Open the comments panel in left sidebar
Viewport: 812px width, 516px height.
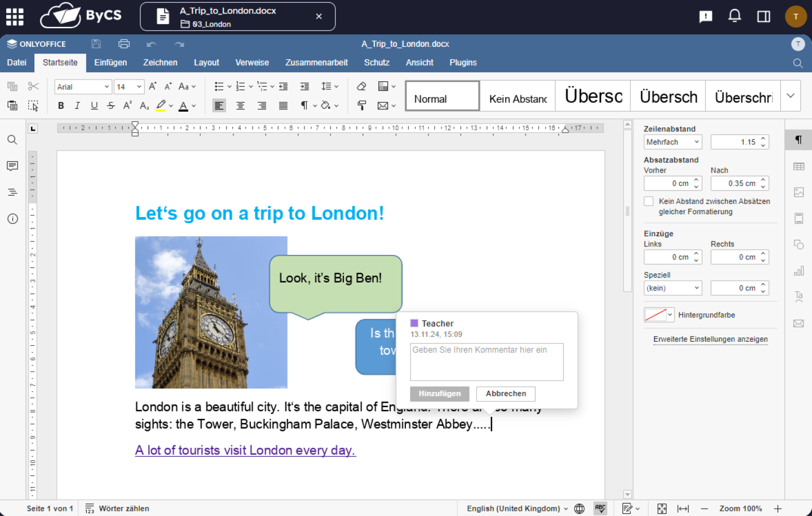[12, 166]
